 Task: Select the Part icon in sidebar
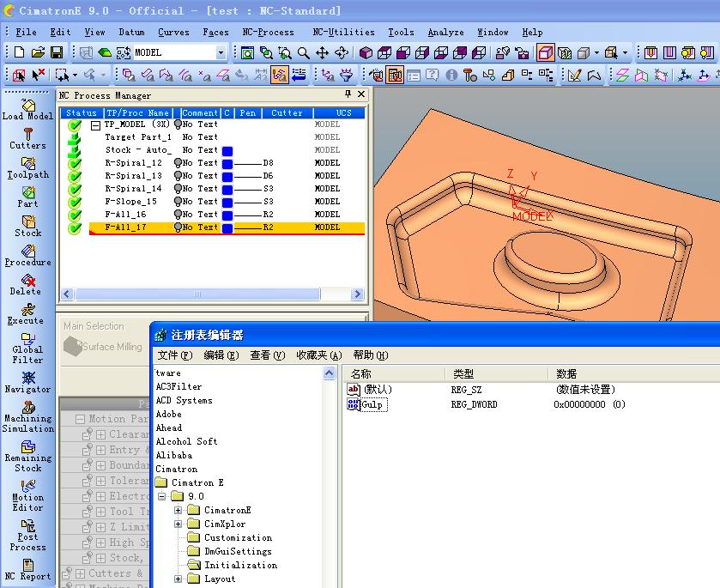[x=27, y=197]
